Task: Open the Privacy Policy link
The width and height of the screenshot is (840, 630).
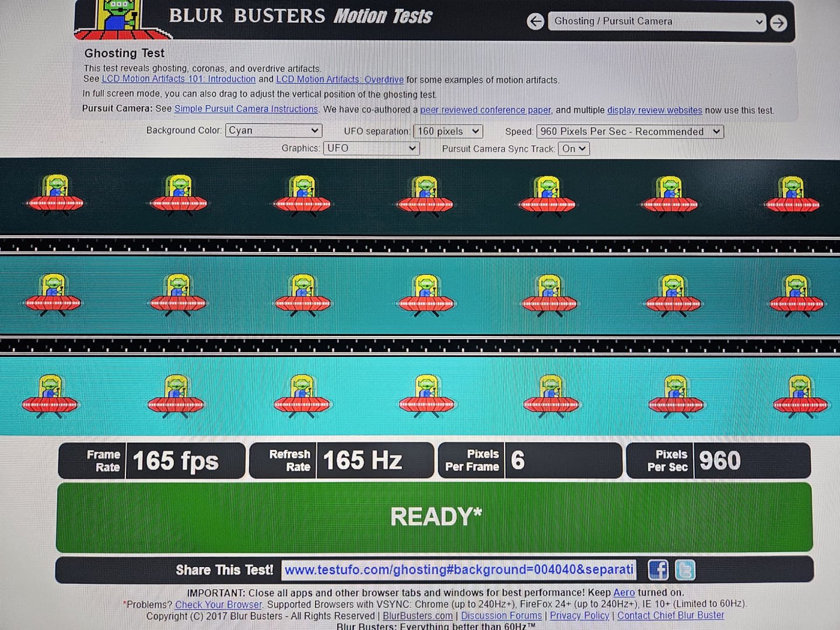Action: [579, 615]
